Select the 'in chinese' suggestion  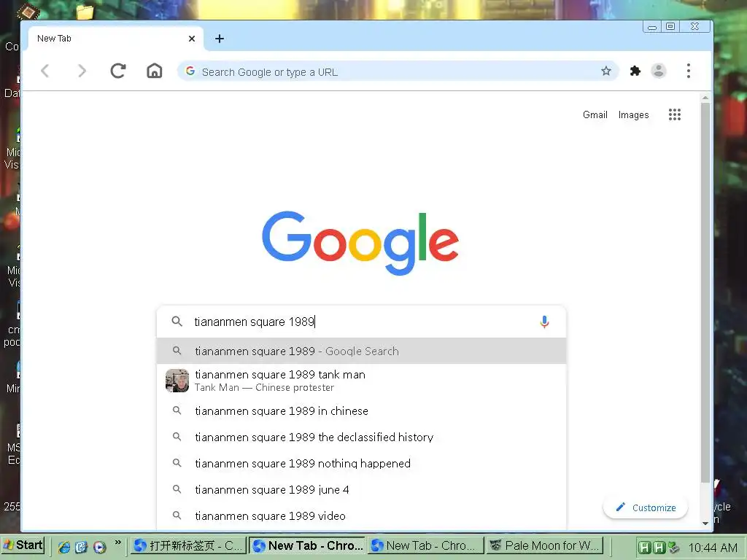[362, 411]
